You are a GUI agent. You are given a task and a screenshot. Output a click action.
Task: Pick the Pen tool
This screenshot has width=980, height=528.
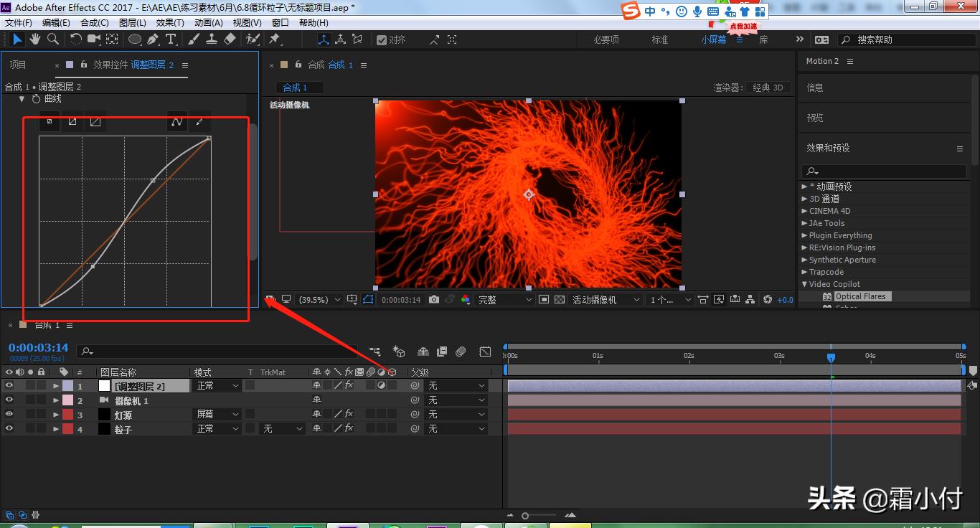154,39
